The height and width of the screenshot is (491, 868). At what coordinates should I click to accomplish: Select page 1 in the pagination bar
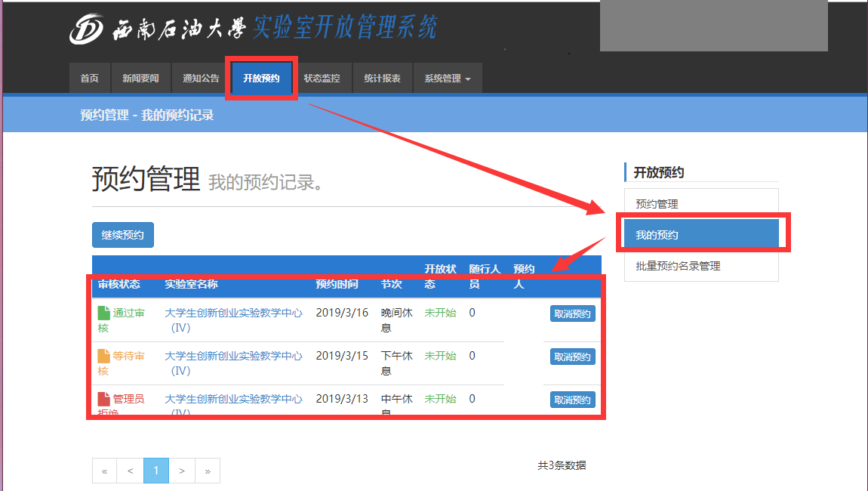click(x=155, y=470)
